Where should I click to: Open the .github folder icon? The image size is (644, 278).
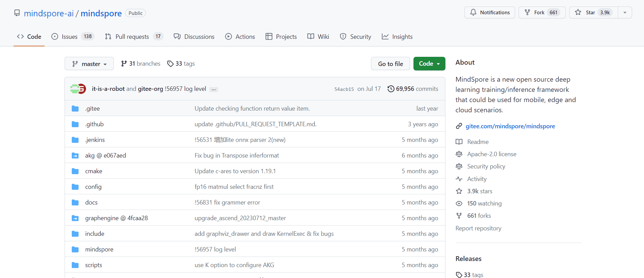[x=75, y=124]
